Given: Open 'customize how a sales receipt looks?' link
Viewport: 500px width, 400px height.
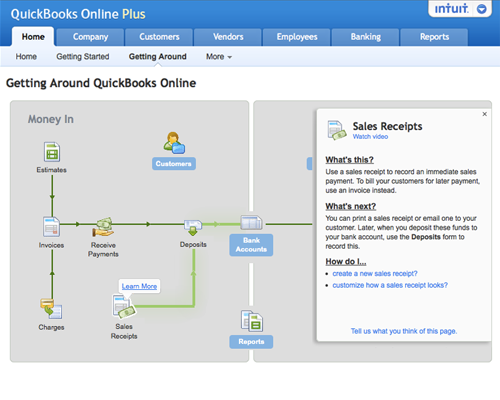Looking at the screenshot, I should pyautogui.click(x=390, y=285).
